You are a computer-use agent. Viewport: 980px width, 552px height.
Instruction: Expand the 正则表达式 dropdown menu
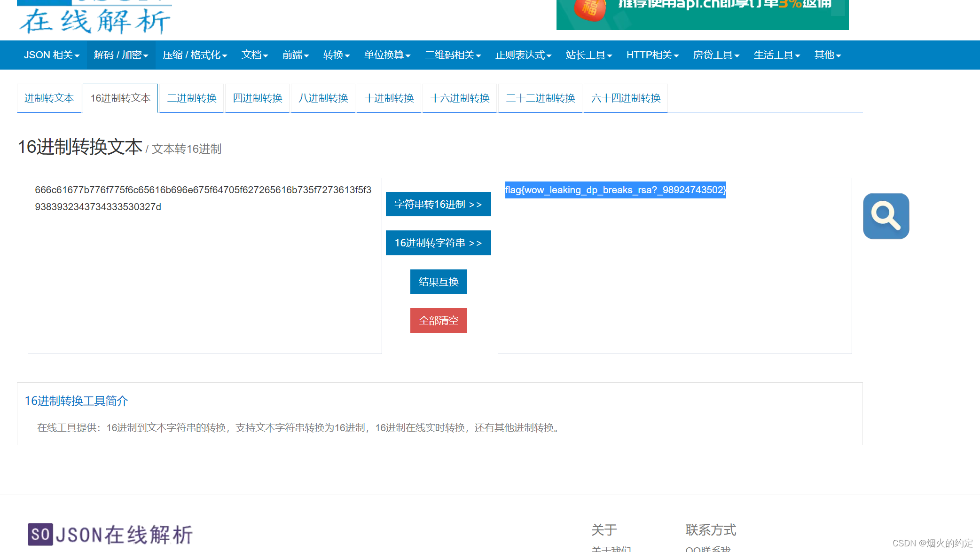tap(524, 55)
